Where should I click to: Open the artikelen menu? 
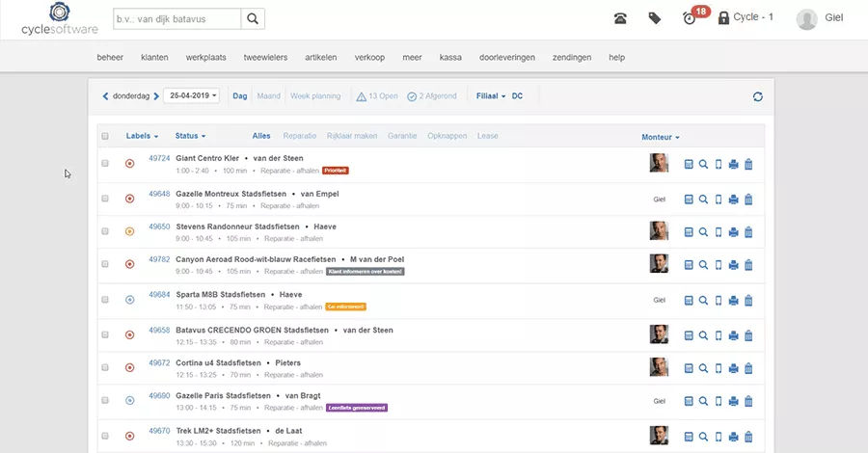pos(321,58)
